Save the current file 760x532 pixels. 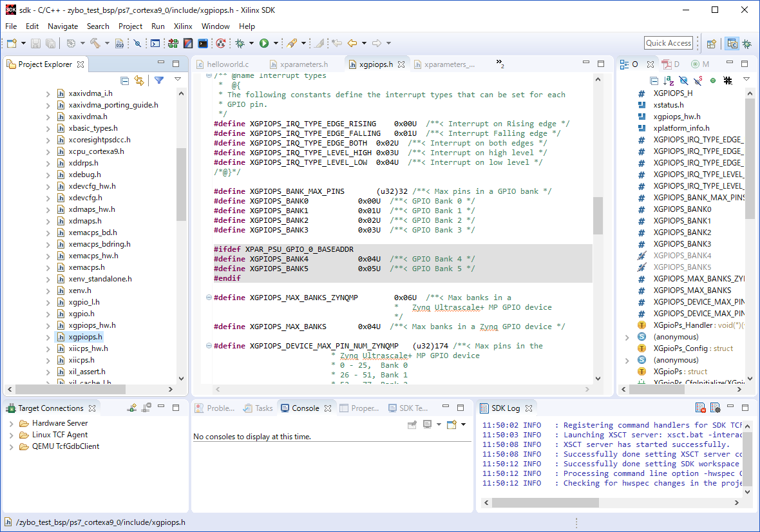point(36,43)
